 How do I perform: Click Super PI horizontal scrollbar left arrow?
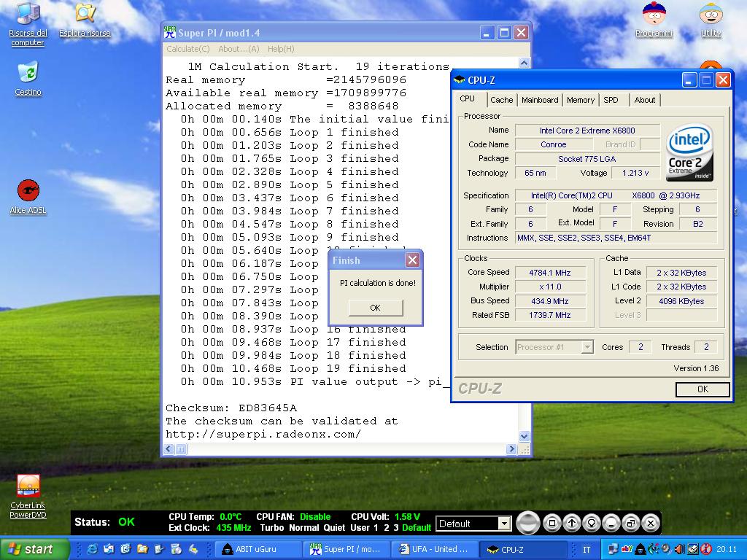pos(169,448)
